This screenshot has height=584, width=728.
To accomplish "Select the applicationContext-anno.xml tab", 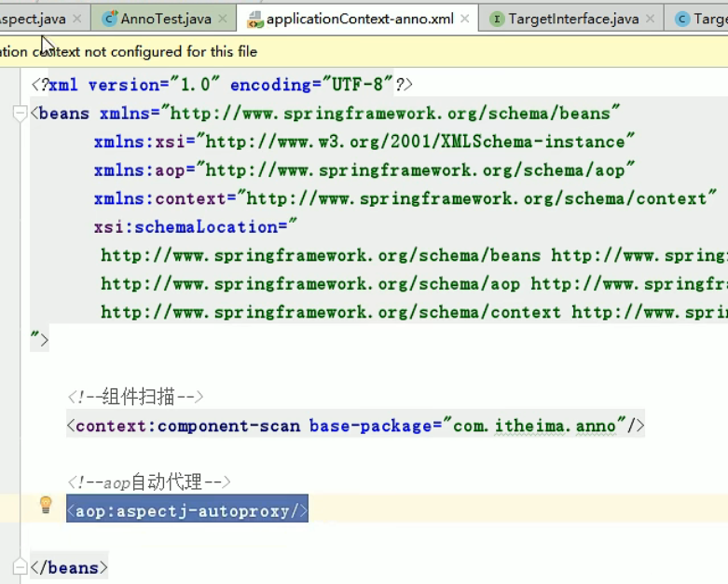I will [360, 19].
